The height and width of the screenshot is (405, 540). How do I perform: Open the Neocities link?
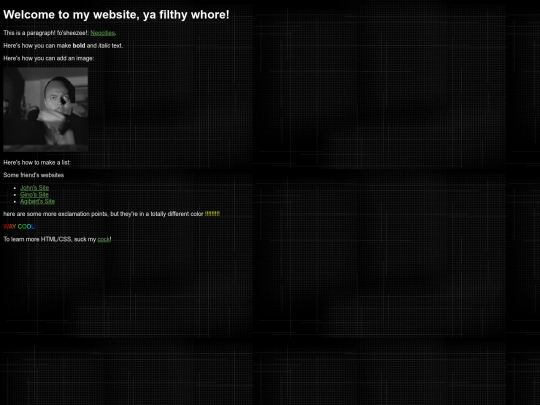coord(102,33)
